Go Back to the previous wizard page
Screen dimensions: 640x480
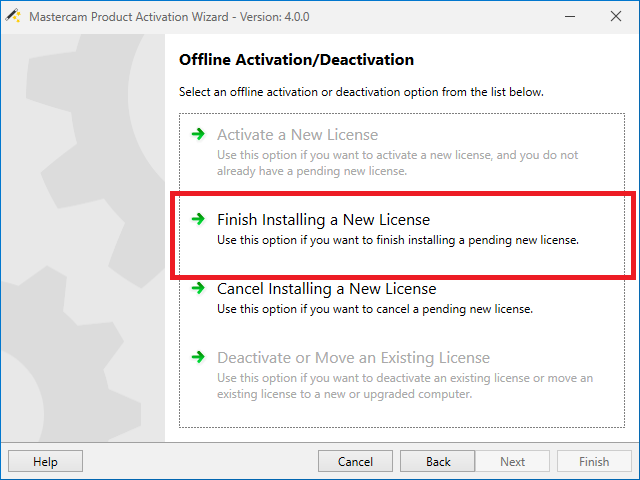[438, 461]
